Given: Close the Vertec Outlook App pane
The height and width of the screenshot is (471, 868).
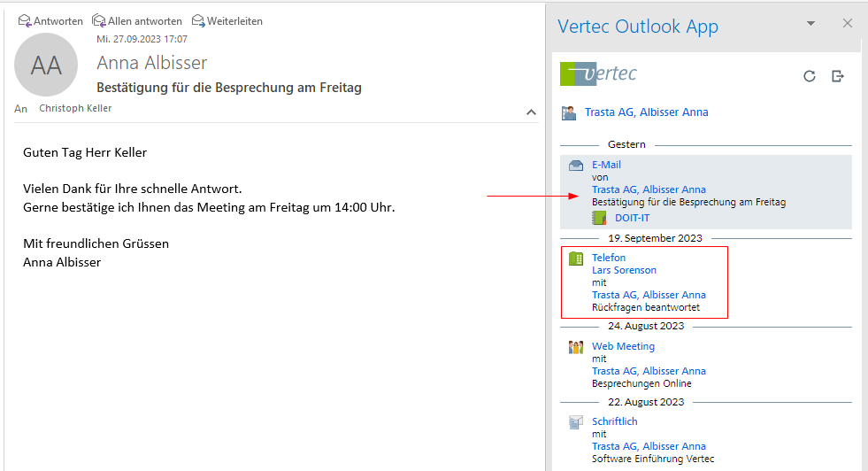Looking at the screenshot, I should (x=847, y=24).
